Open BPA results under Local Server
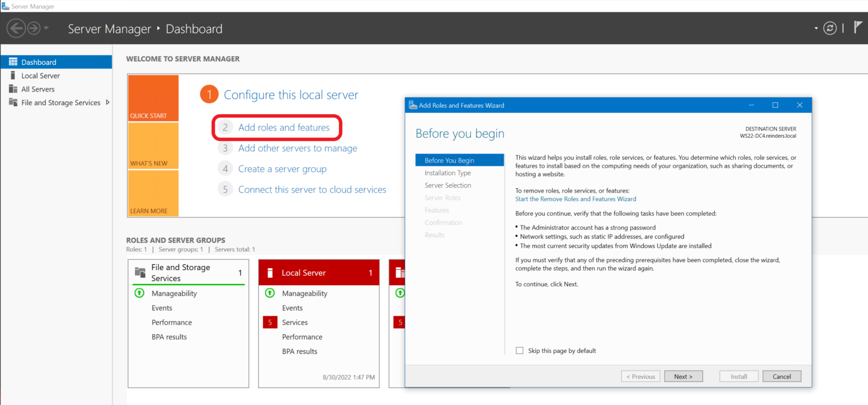This screenshot has height=405, width=868. click(x=300, y=351)
